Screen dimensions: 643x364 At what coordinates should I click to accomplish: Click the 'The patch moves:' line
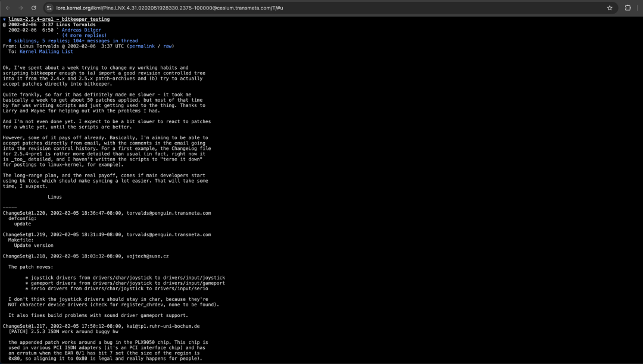[x=31, y=267]
